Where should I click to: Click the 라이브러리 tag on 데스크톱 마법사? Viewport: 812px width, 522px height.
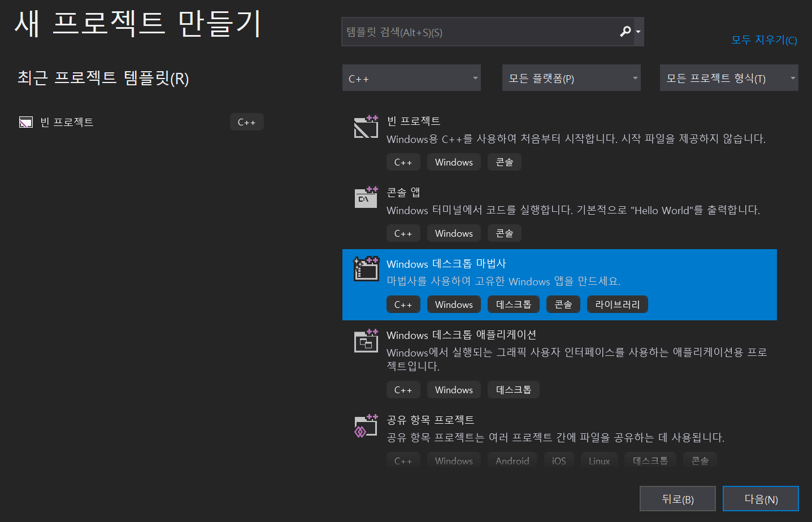pyautogui.click(x=618, y=304)
